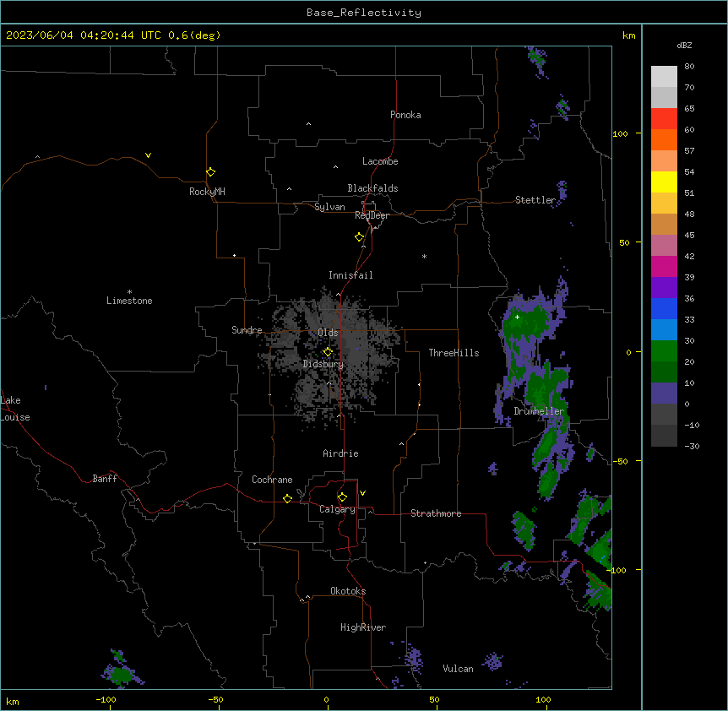Select the Drumheller label on the map
The width and height of the screenshot is (728, 711).
[x=539, y=411]
